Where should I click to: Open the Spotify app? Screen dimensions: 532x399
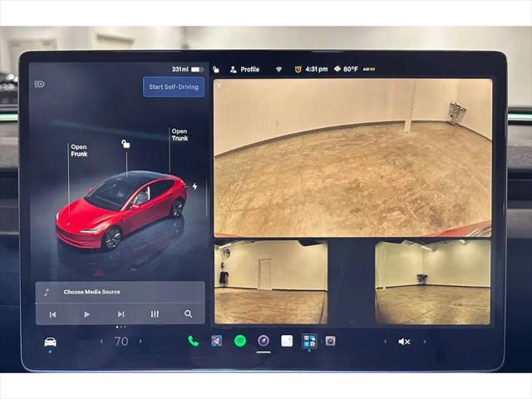point(240,341)
